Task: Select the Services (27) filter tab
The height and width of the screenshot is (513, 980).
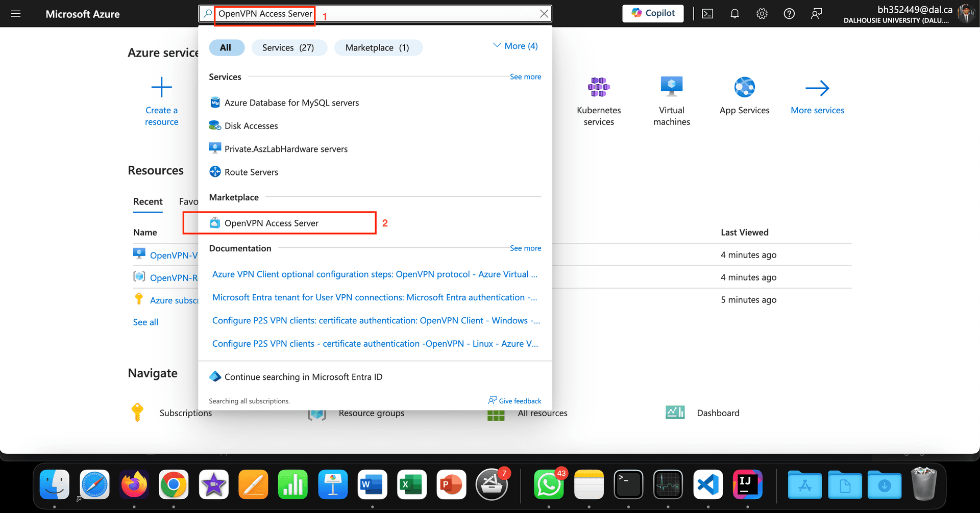Action: click(288, 47)
